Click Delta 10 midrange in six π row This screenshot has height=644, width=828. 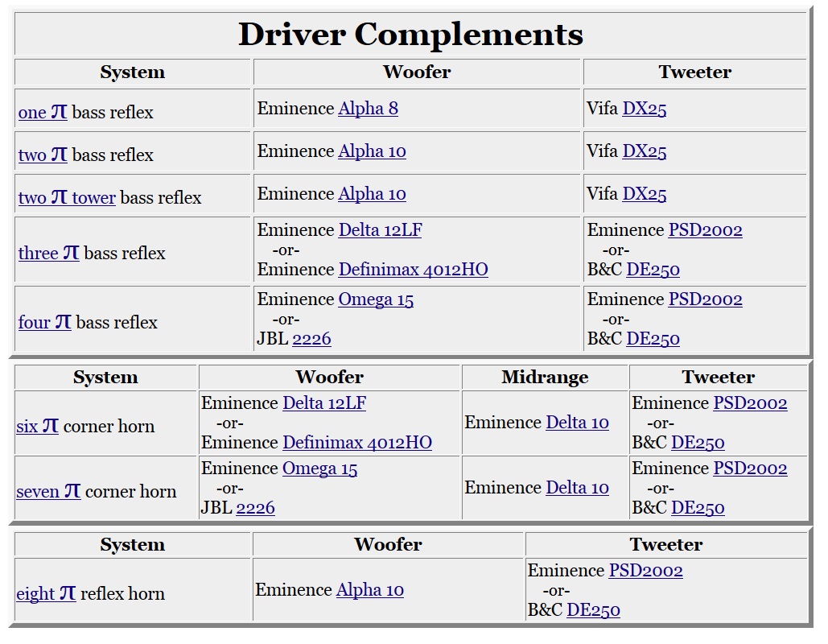click(577, 423)
